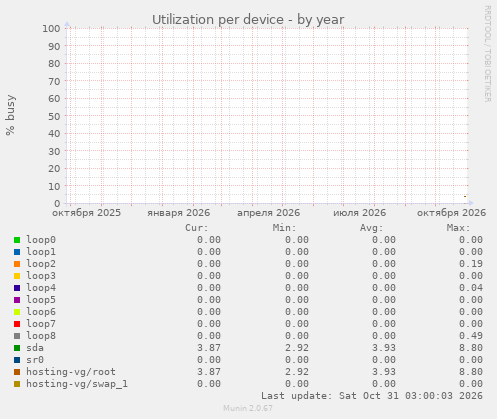Click the июля 2026 axis label

pyautogui.click(x=360, y=213)
